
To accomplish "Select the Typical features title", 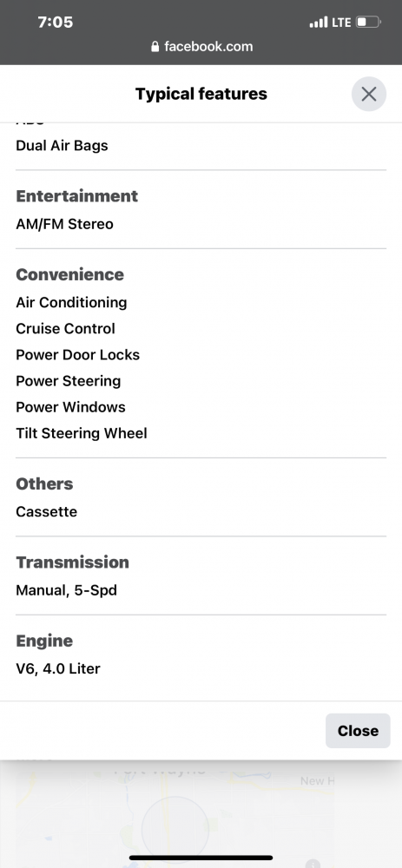I will coord(201,94).
